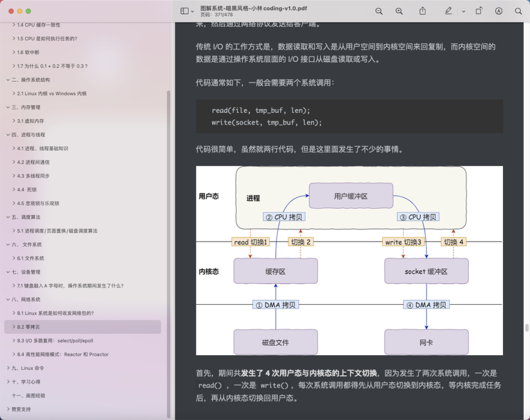Zoom out of the PDF page
The image size is (530, 420).
[379, 11]
